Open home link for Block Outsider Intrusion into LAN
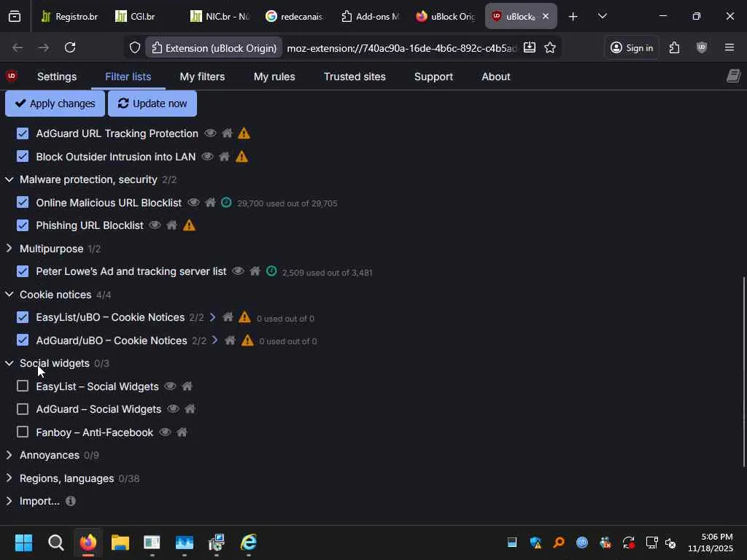This screenshot has height=560, width=747. point(225,157)
